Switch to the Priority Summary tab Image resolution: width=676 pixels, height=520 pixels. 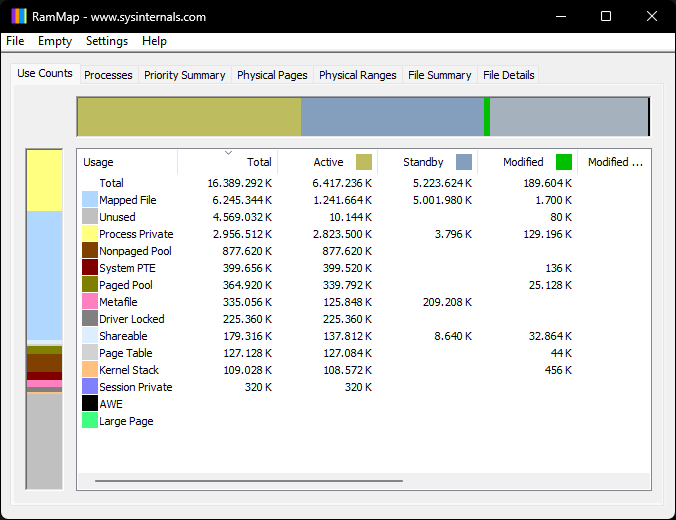point(185,75)
